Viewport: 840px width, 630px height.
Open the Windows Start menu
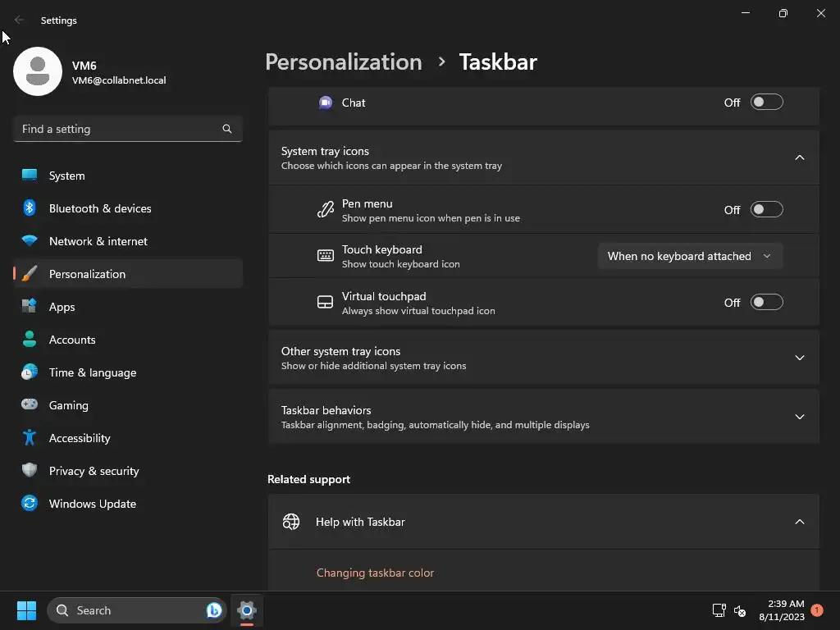pyautogui.click(x=26, y=610)
